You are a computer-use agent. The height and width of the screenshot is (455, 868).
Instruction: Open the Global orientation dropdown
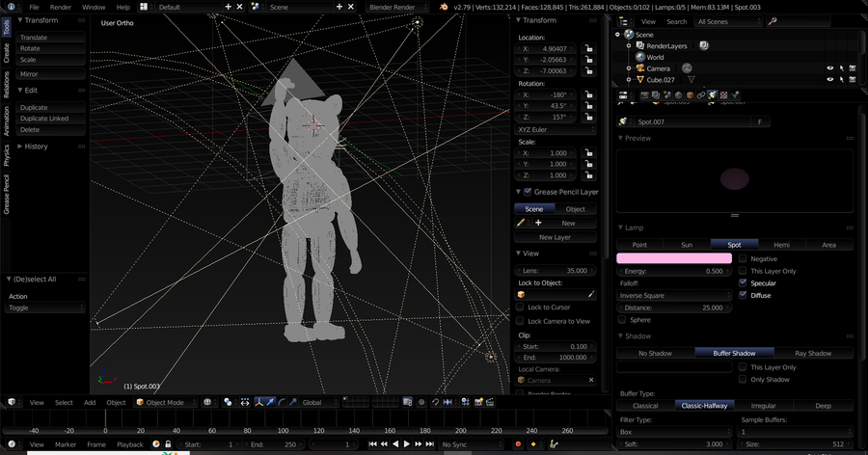[x=319, y=402]
